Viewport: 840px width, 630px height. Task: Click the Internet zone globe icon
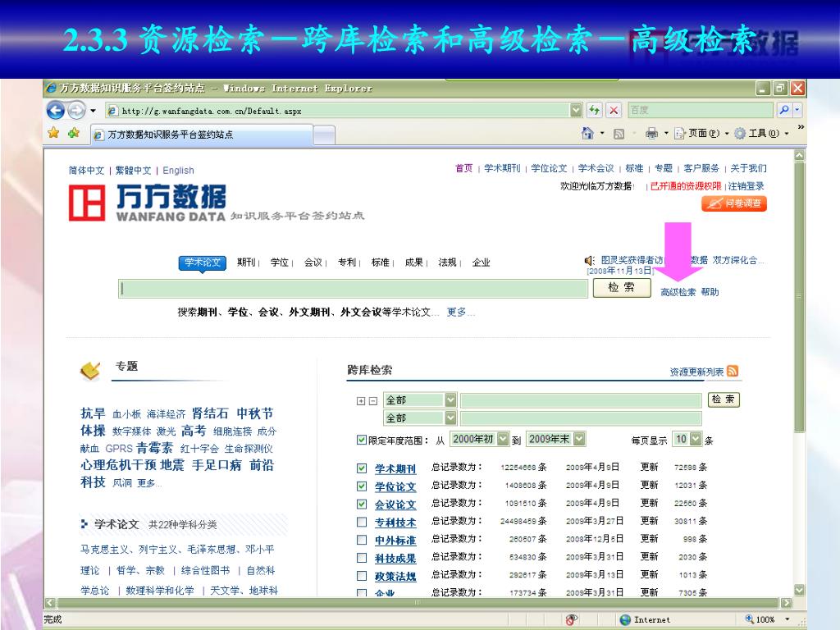[x=625, y=619]
